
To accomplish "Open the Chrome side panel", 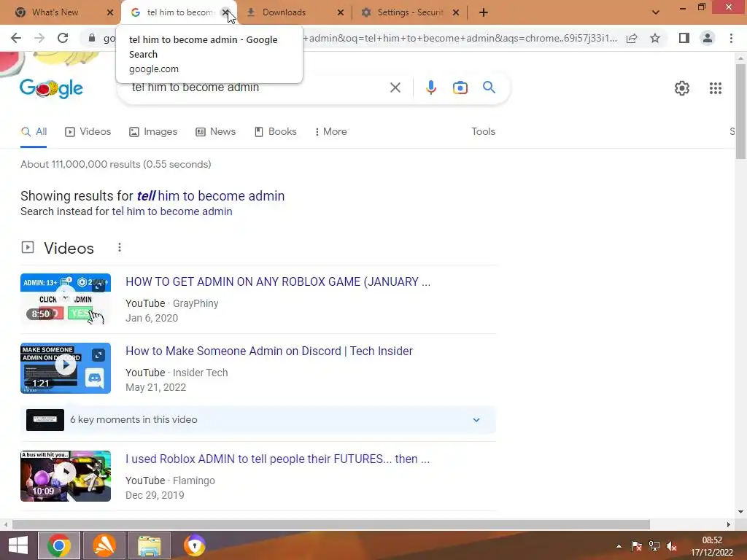I will click(684, 38).
